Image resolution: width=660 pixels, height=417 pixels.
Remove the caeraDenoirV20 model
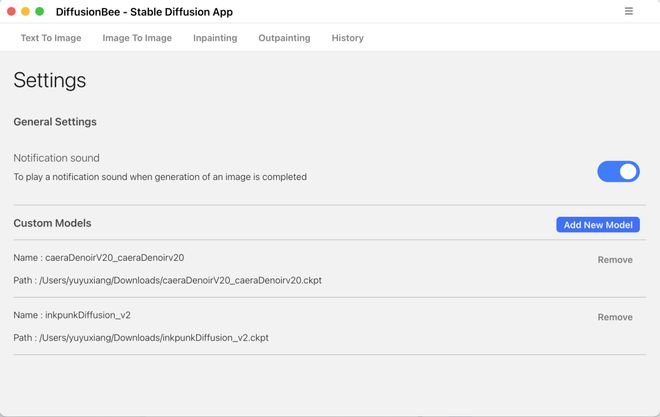point(615,260)
